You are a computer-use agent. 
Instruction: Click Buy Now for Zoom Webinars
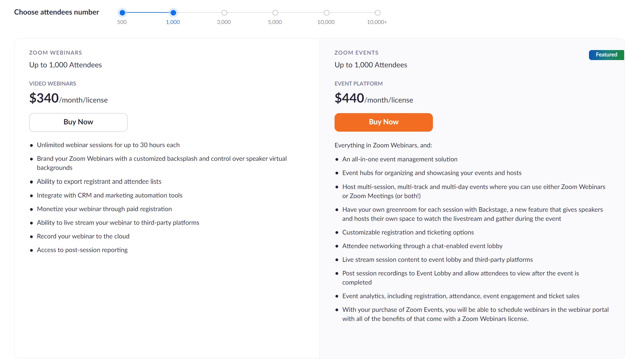pos(78,122)
